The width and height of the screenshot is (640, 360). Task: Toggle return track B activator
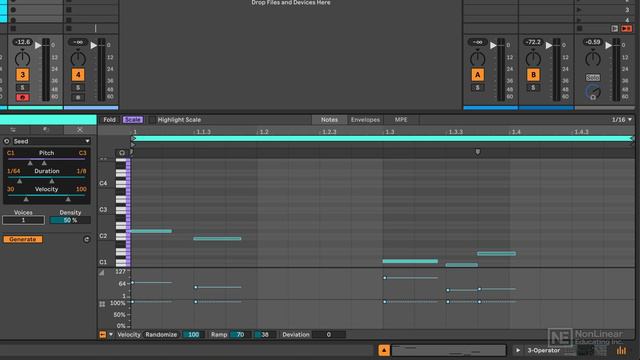coord(533,75)
